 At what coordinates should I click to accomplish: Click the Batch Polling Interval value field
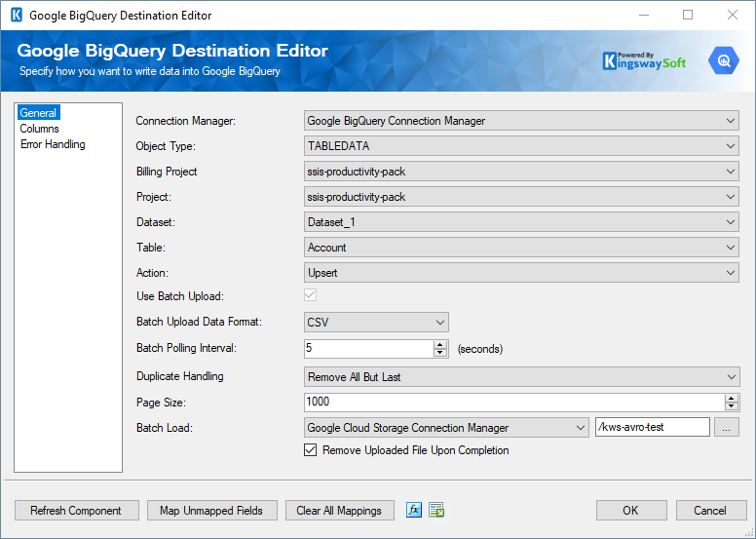tap(369, 348)
